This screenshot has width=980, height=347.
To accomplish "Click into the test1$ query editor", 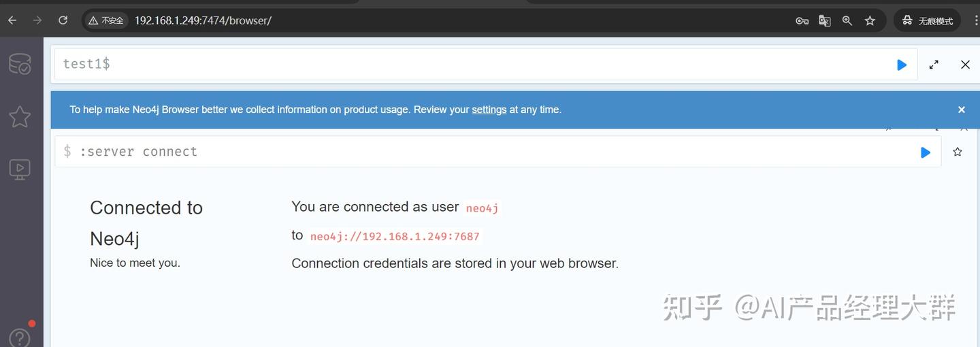I will point(476,65).
